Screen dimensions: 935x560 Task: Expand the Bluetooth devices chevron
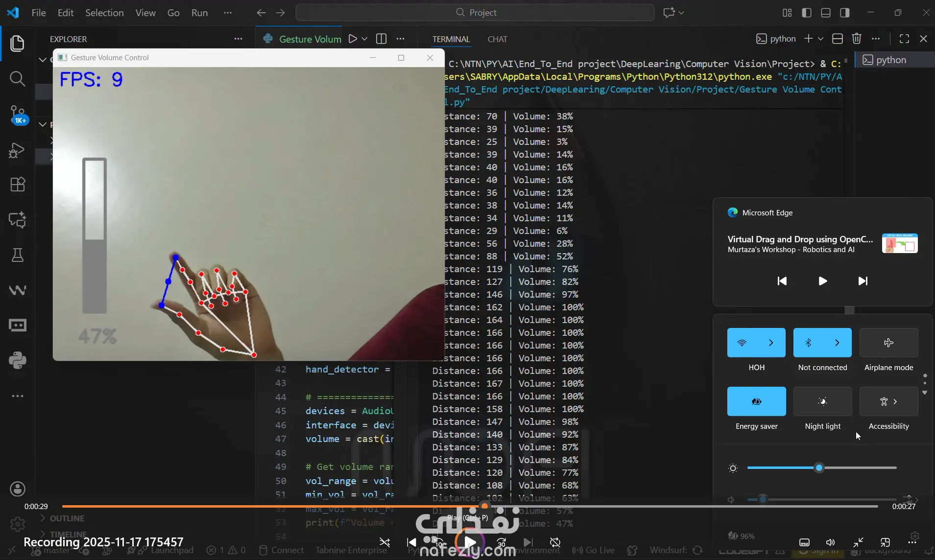[838, 343]
